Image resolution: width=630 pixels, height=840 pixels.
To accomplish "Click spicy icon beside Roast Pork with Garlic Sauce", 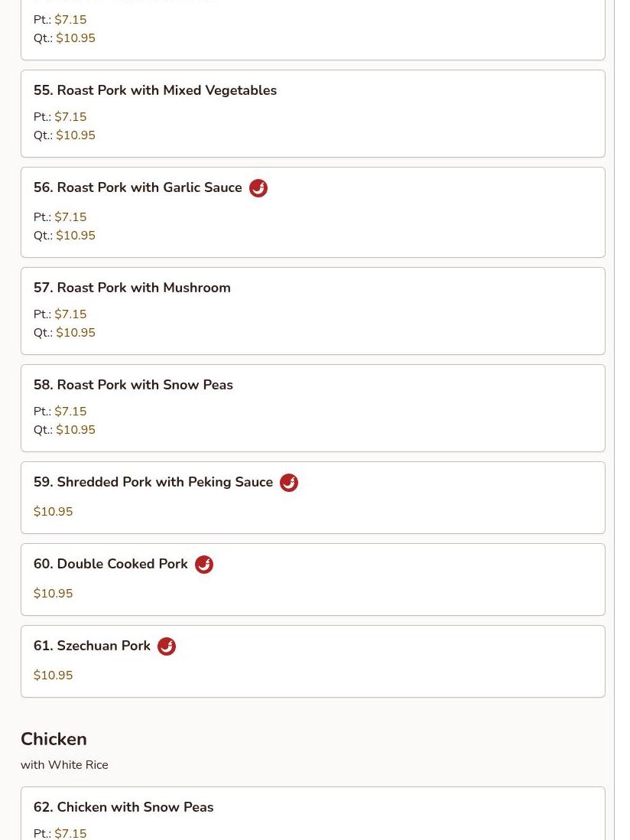I will tap(258, 188).
